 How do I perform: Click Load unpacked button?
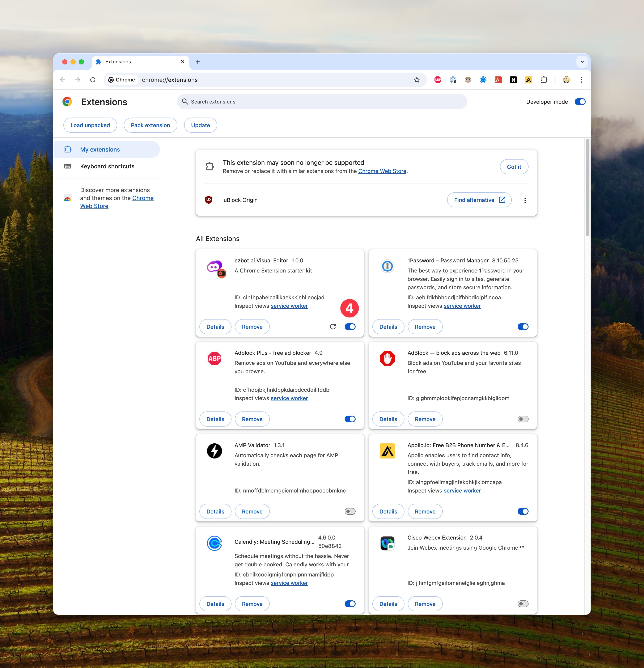point(90,125)
